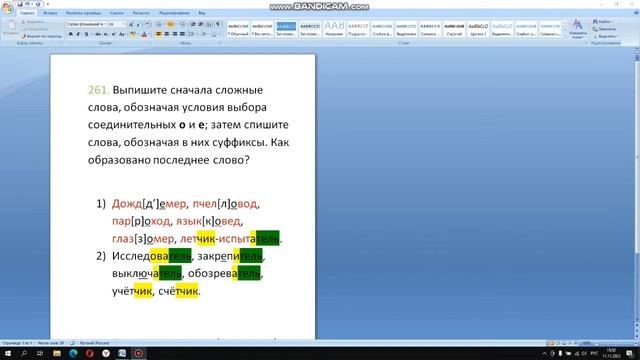Apply the Цитата 2 style

pyautogui.click(x=478, y=29)
